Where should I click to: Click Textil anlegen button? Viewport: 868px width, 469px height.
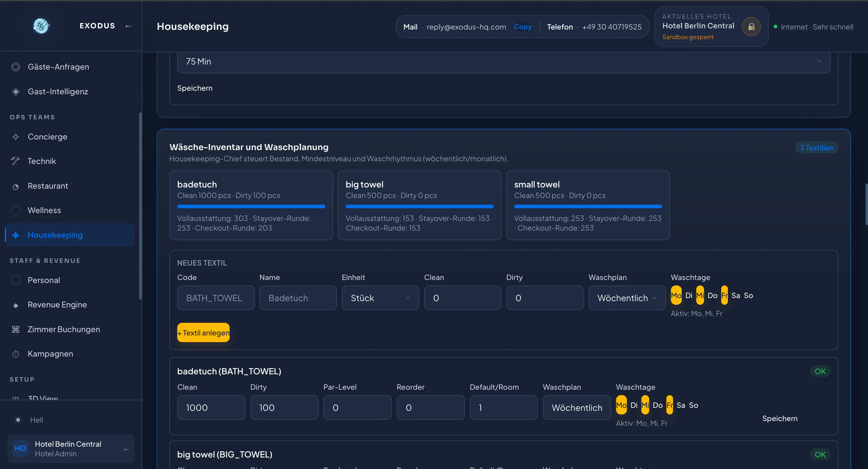pyautogui.click(x=203, y=332)
